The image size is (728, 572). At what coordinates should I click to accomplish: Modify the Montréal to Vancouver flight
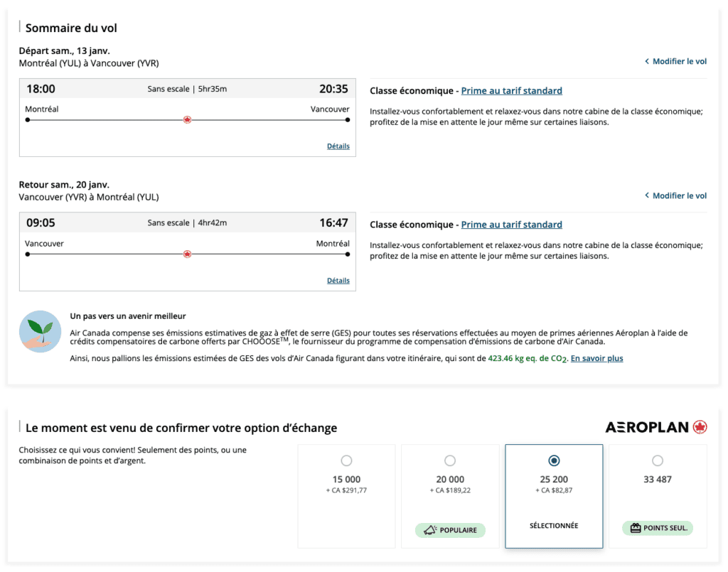(x=679, y=62)
